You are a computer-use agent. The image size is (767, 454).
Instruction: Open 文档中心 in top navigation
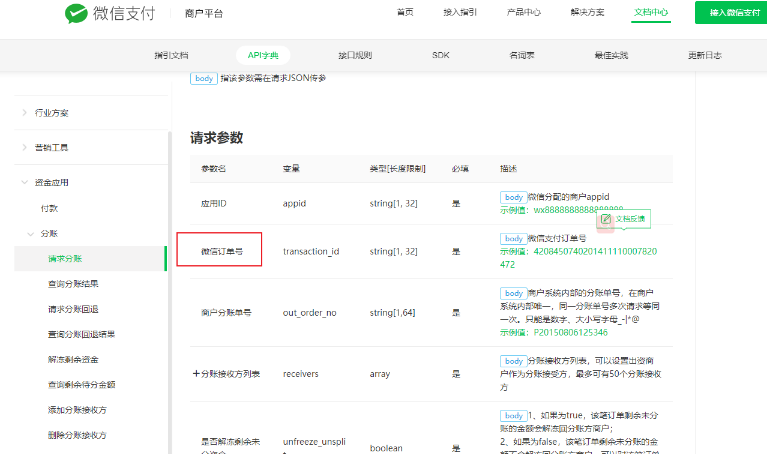(651, 12)
